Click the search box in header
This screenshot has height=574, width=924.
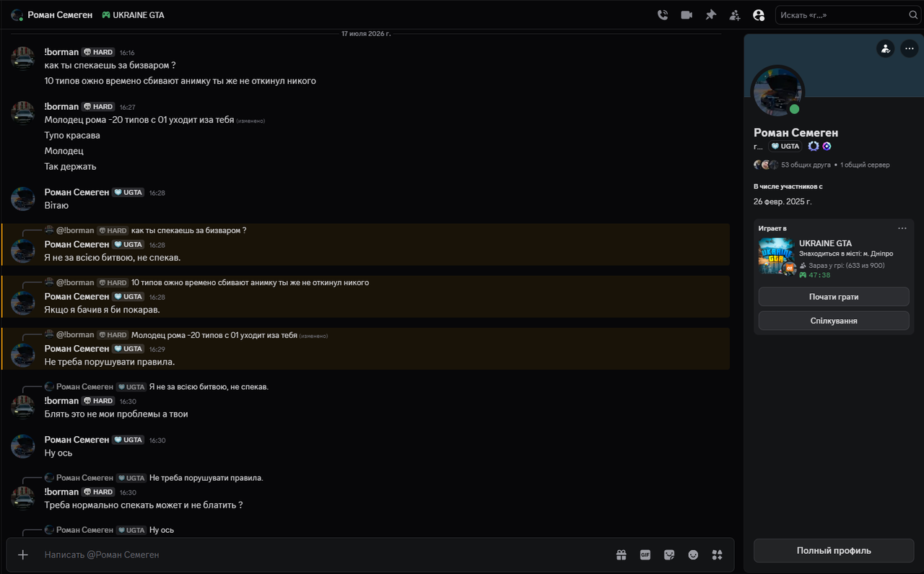[x=847, y=14]
